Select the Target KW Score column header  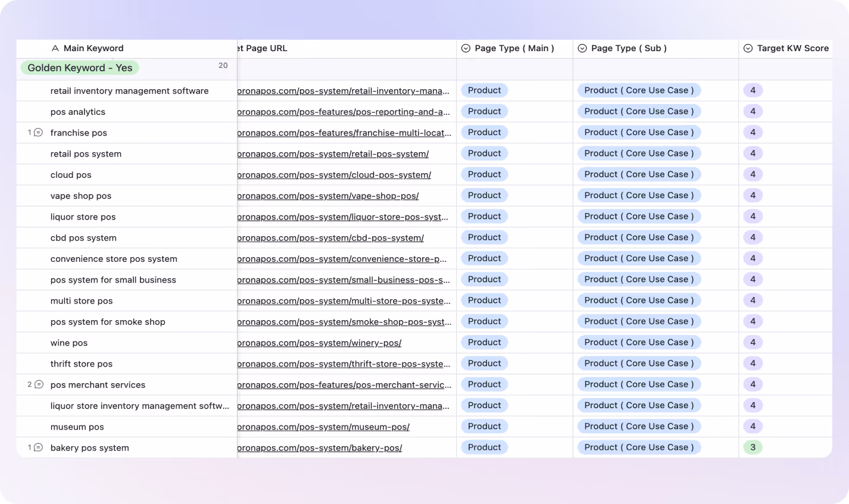(786, 49)
